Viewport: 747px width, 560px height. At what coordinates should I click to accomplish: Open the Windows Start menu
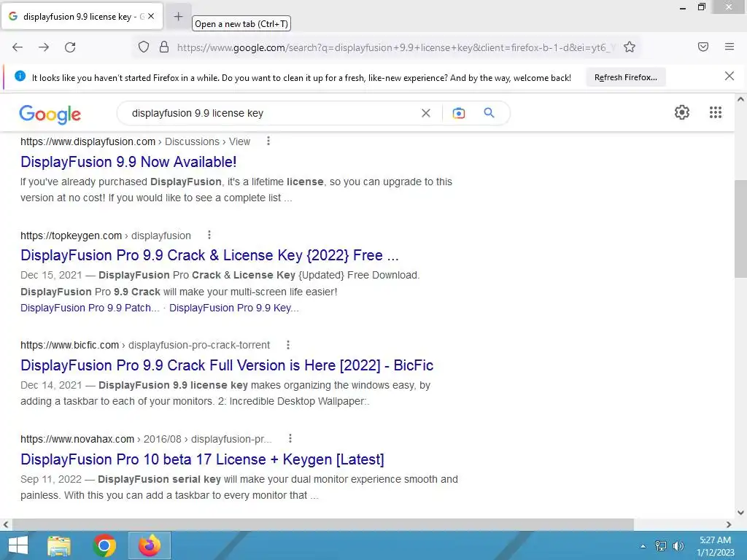pyautogui.click(x=18, y=545)
